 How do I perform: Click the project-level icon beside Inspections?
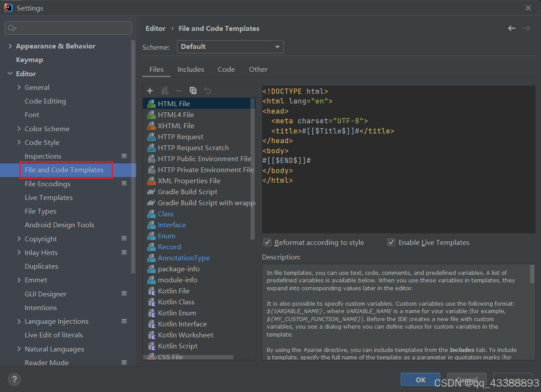(124, 156)
